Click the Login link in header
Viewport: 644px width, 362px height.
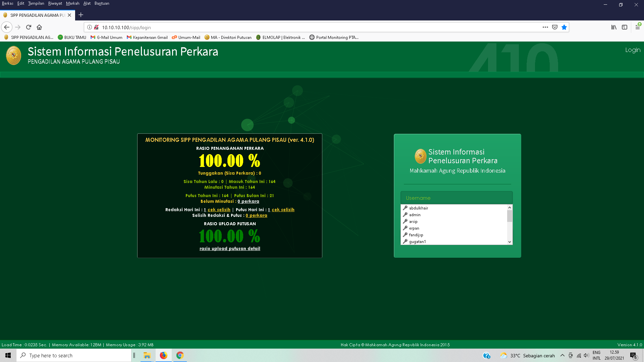(633, 50)
